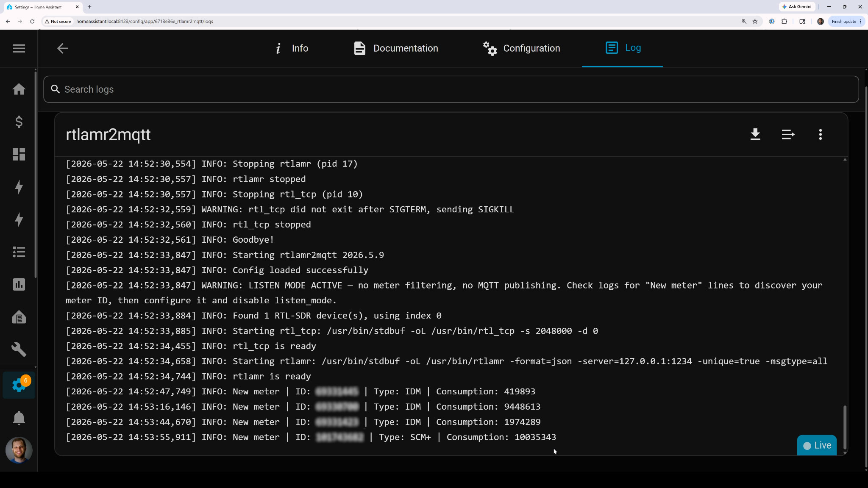Click the 'Found 1 RTL-SDR device(s)' log line
The width and height of the screenshot is (868, 488).
pos(253,316)
